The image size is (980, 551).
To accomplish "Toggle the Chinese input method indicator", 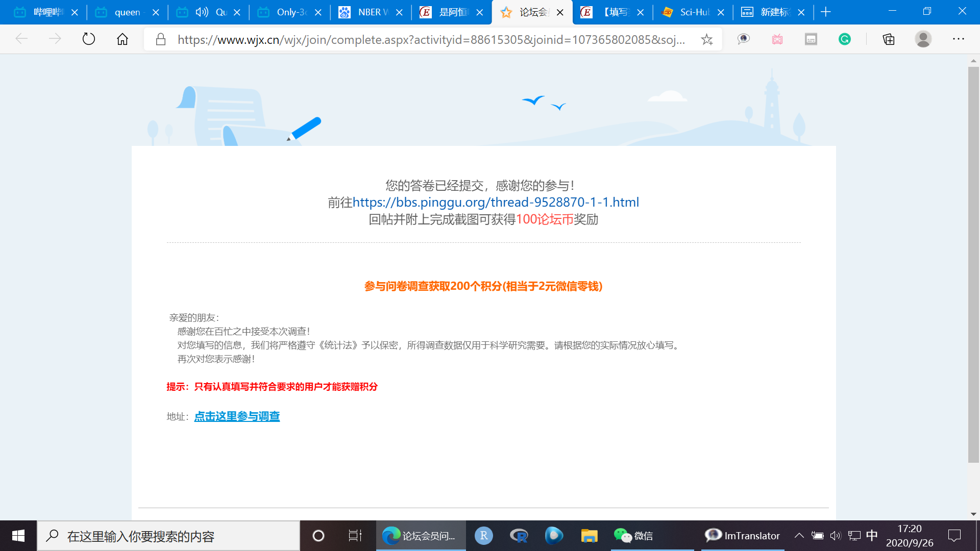I will 872,535.
